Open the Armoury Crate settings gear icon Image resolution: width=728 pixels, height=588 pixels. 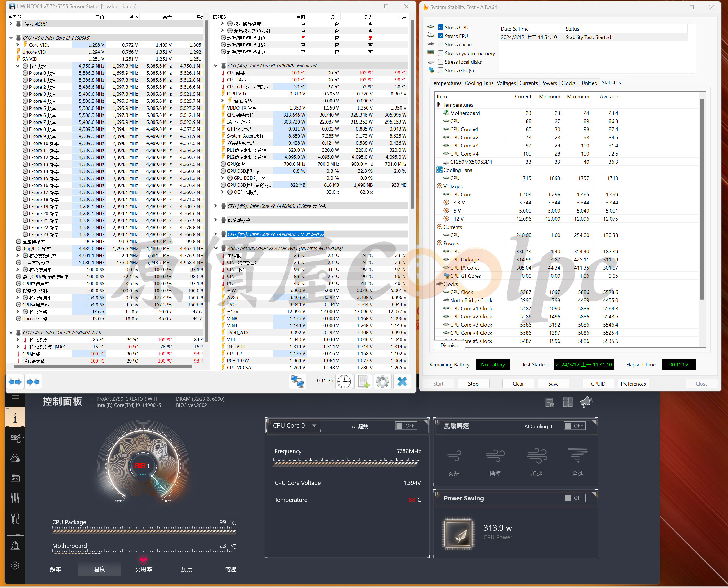[15, 565]
